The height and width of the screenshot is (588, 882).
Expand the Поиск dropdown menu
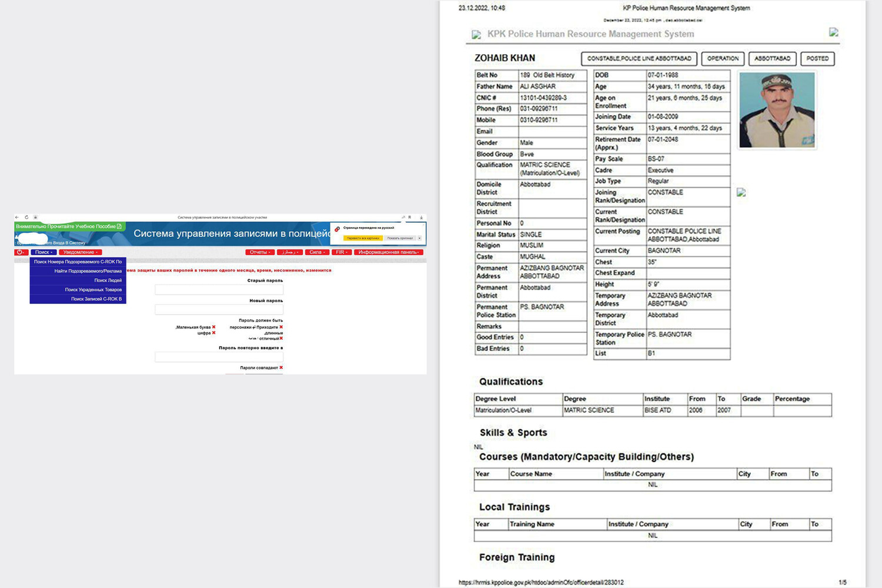pyautogui.click(x=44, y=252)
